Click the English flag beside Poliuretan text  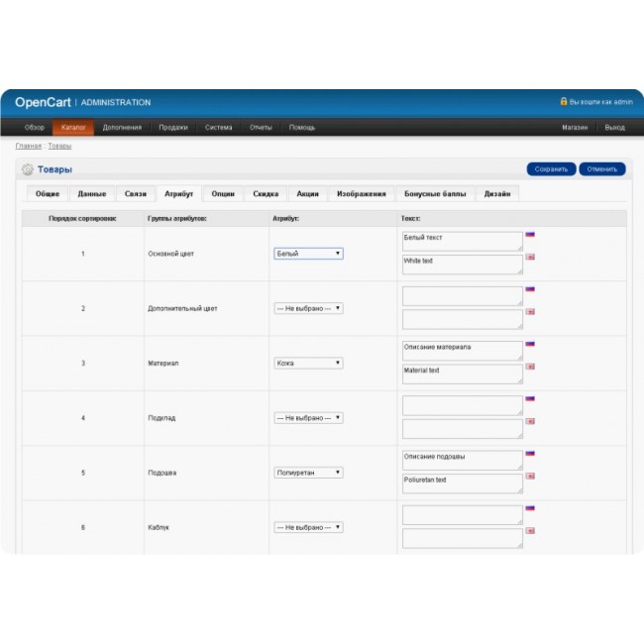coord(530,477)
